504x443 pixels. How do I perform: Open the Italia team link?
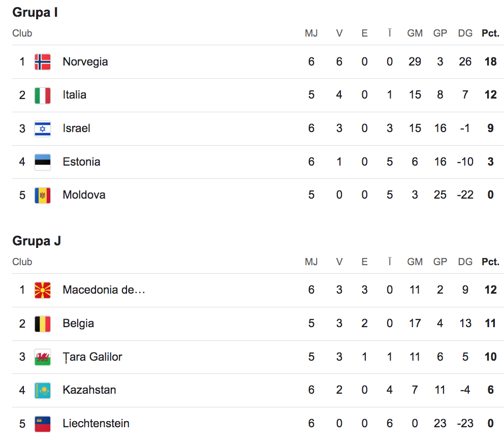pos(75,95)
